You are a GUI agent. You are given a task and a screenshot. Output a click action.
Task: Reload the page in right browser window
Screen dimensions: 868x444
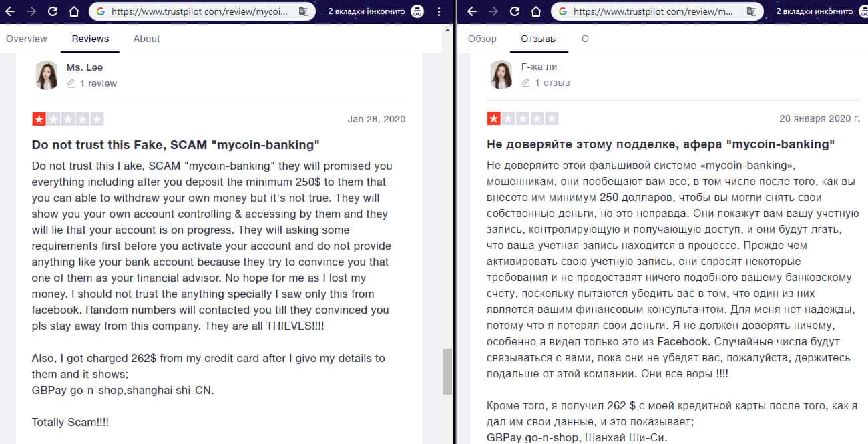(515, 11)
